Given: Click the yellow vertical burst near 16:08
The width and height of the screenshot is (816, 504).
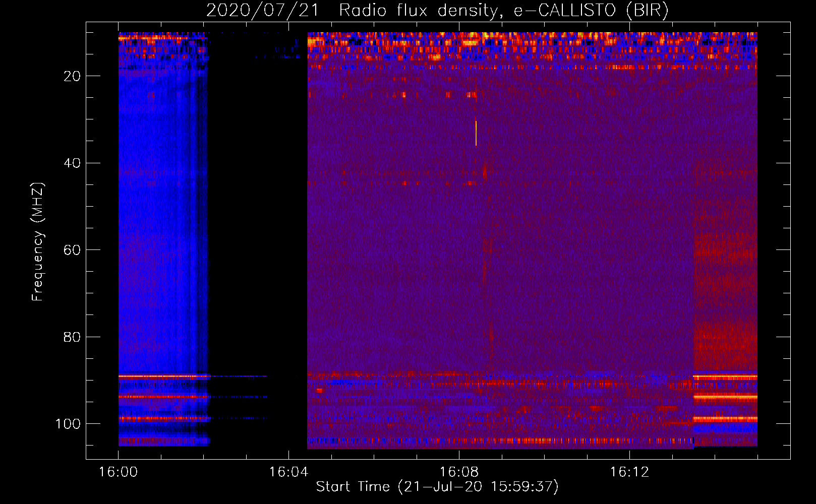Looking at the screenshot, I should [x=476, y=133].
